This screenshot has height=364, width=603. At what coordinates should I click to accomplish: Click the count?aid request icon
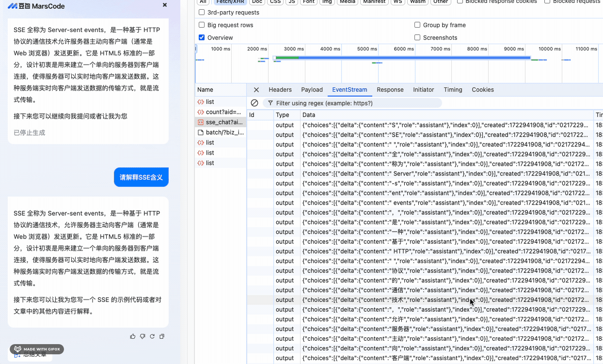pyautogui.click(x=201, y=112)
